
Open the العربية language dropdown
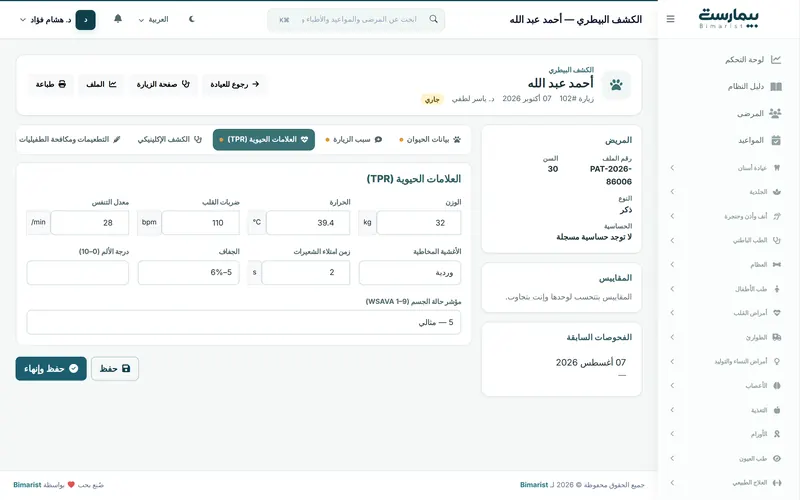[154, 19]
